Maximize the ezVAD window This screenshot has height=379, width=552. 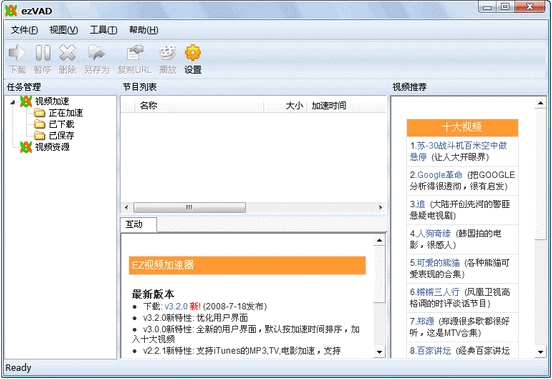point(506,7)
